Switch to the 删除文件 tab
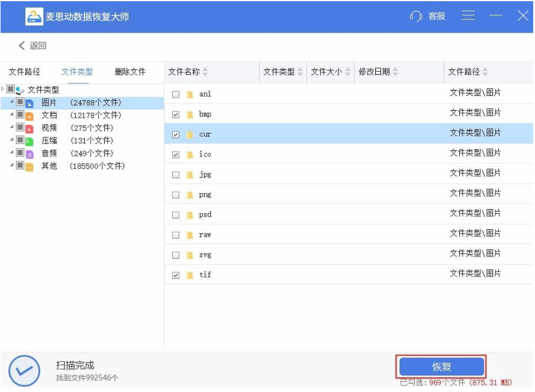Viewport: 535px width, 392px height. tap(130, 72)
